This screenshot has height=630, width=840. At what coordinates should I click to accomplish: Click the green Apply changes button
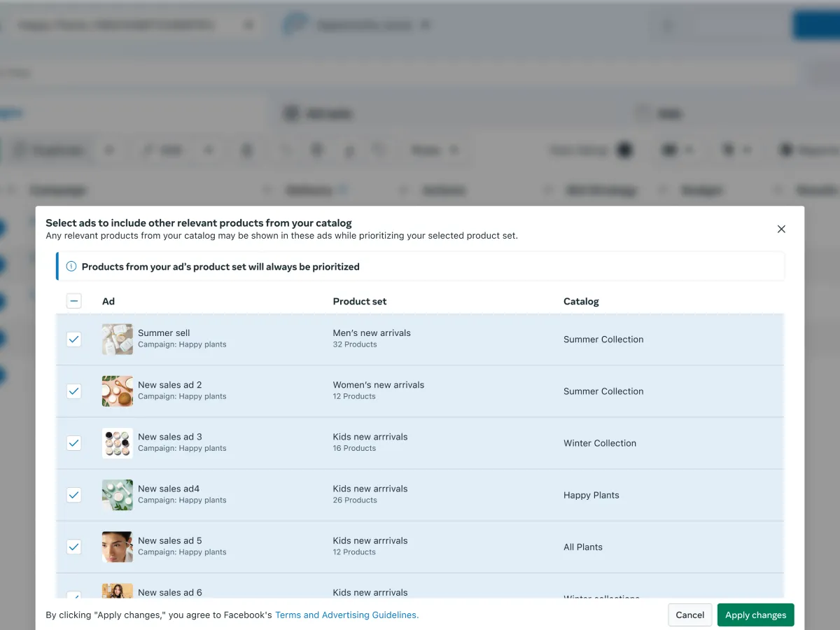click(x=755, y=615)
